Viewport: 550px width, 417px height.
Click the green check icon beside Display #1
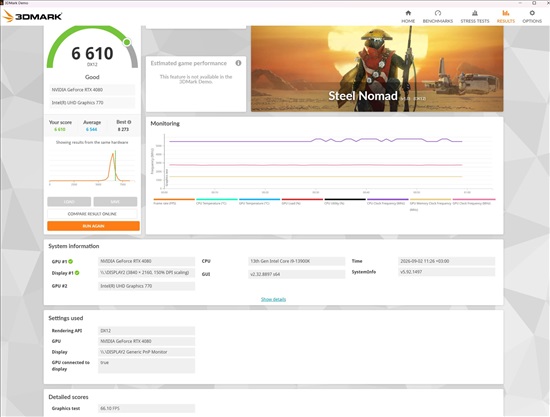click(77, 273)
